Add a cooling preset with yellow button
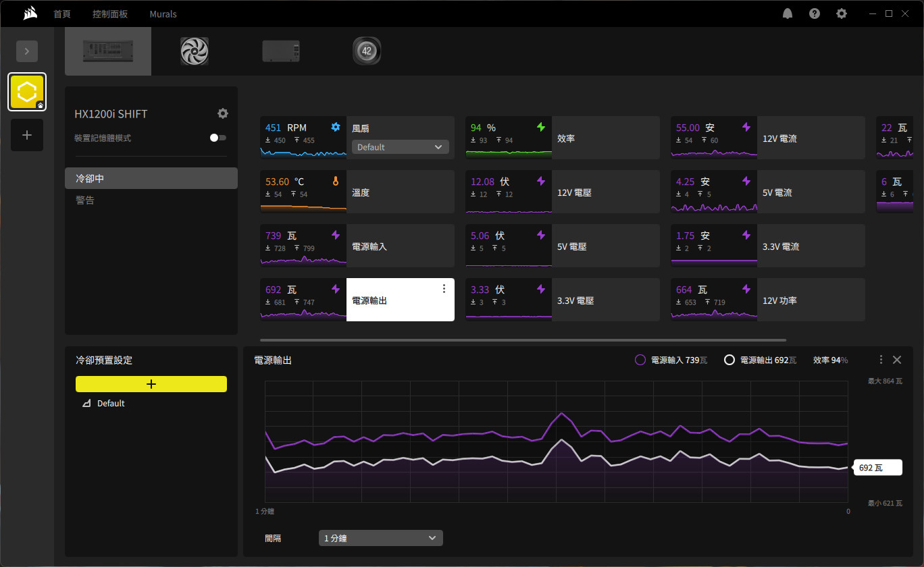 click(151, 384)
